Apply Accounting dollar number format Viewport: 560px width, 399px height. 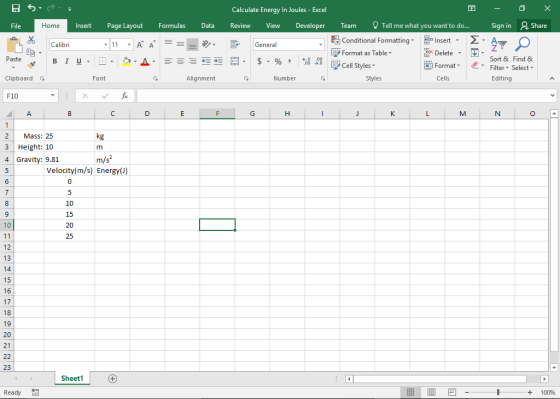[x=260, y=61]
